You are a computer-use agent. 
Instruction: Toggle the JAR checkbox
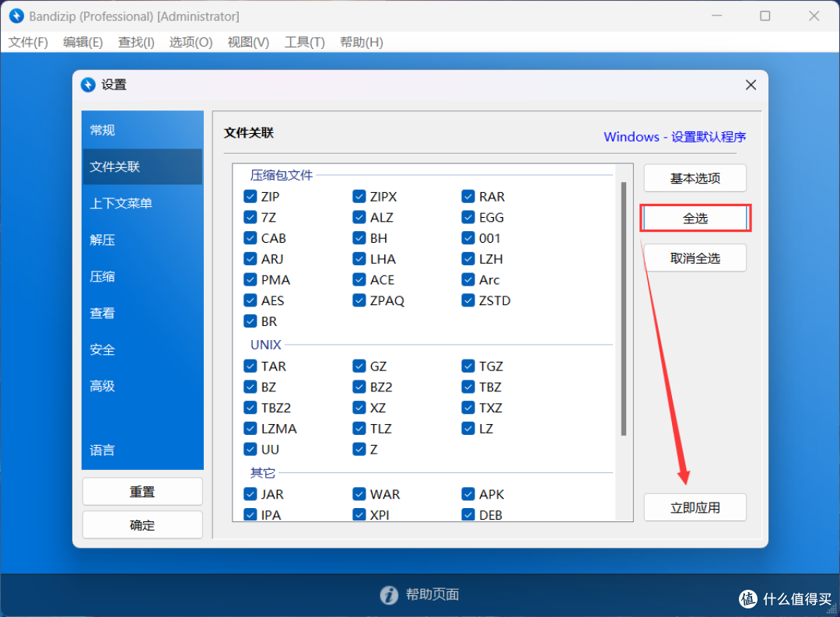tap(250, 494)
